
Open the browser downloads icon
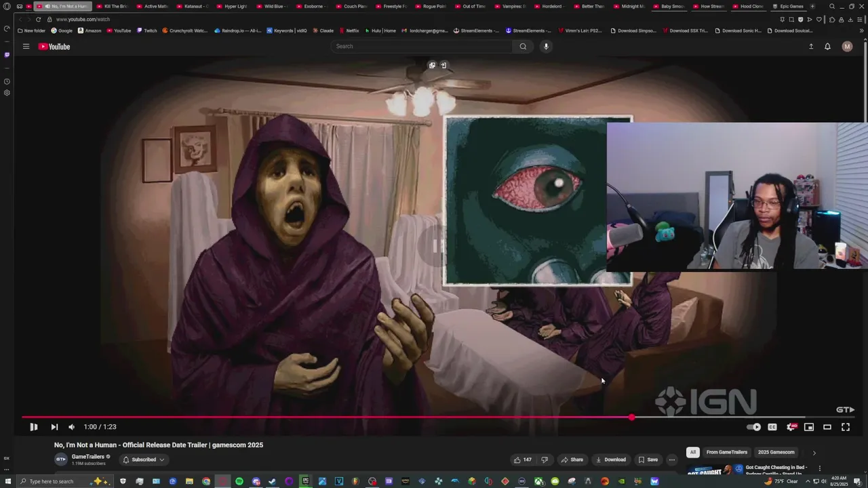click(x=850, y=20)
